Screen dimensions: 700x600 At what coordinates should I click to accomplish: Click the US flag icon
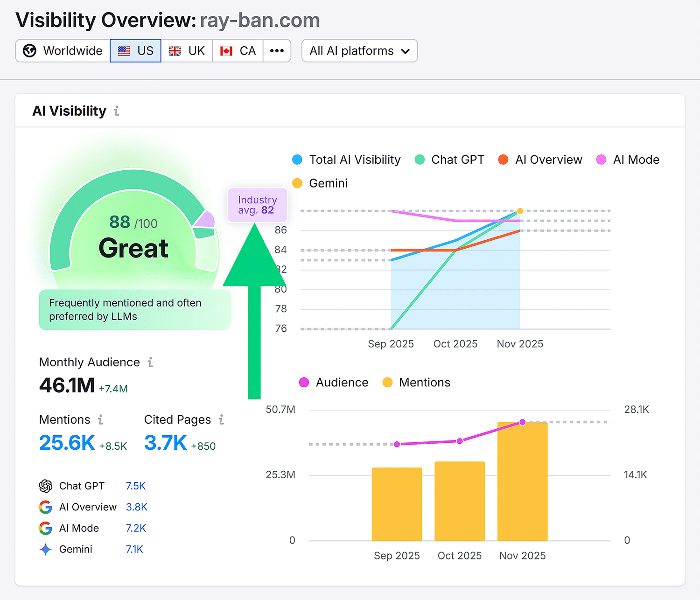coord(124,51)
